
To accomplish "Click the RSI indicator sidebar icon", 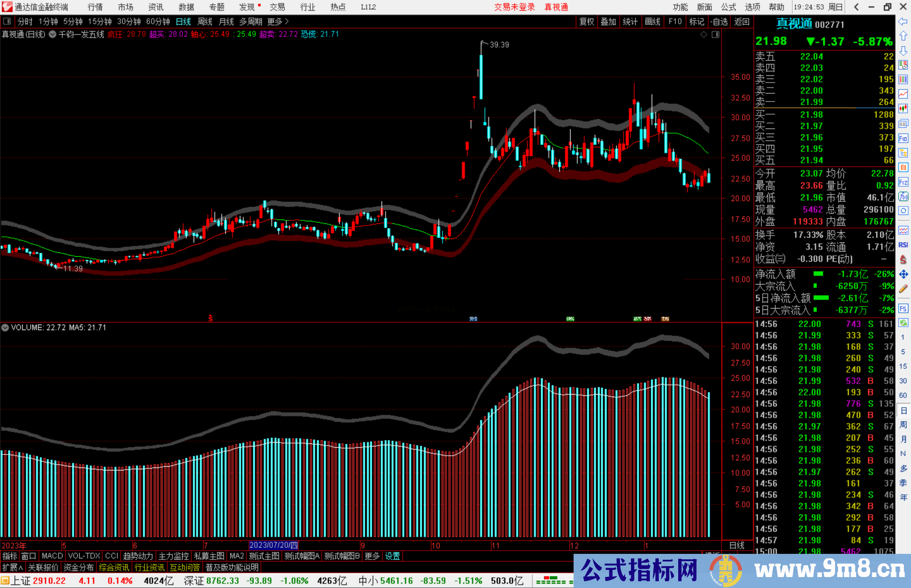I will [x=903, y=245].
